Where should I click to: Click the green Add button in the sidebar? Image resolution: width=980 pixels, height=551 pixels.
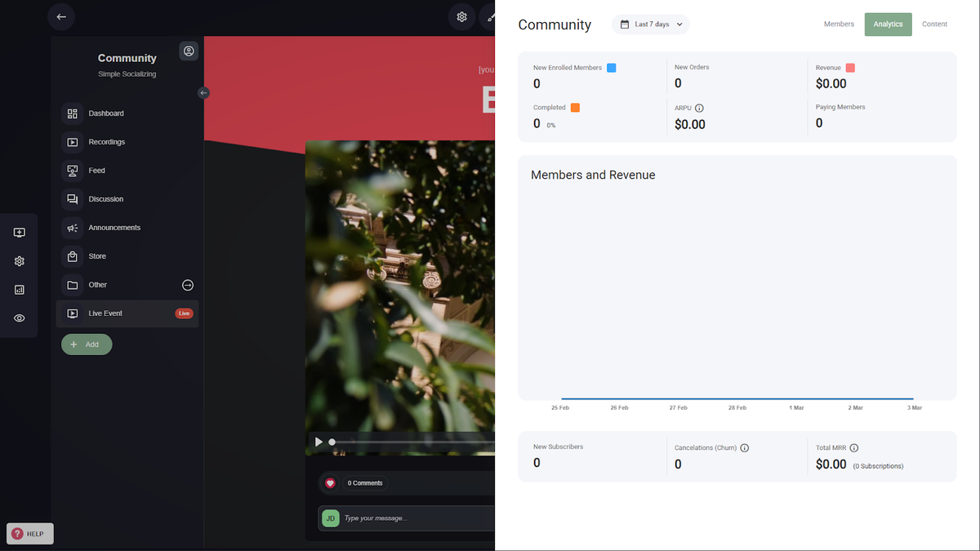[x=87, y=344]
